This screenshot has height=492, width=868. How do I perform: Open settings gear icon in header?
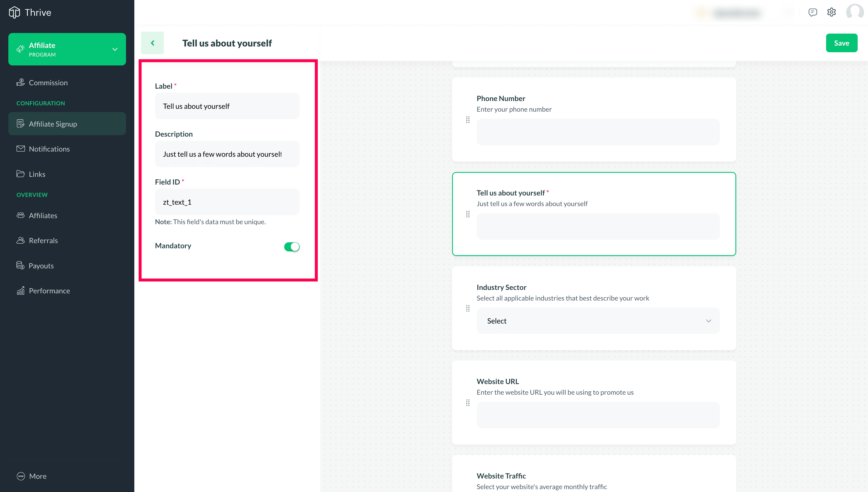[831, 13]
